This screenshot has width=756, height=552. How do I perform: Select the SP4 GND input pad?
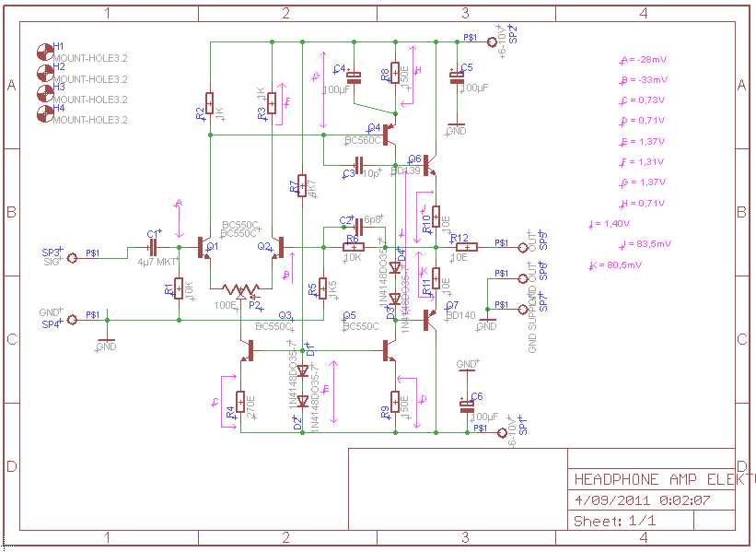[x=71, y=320]
